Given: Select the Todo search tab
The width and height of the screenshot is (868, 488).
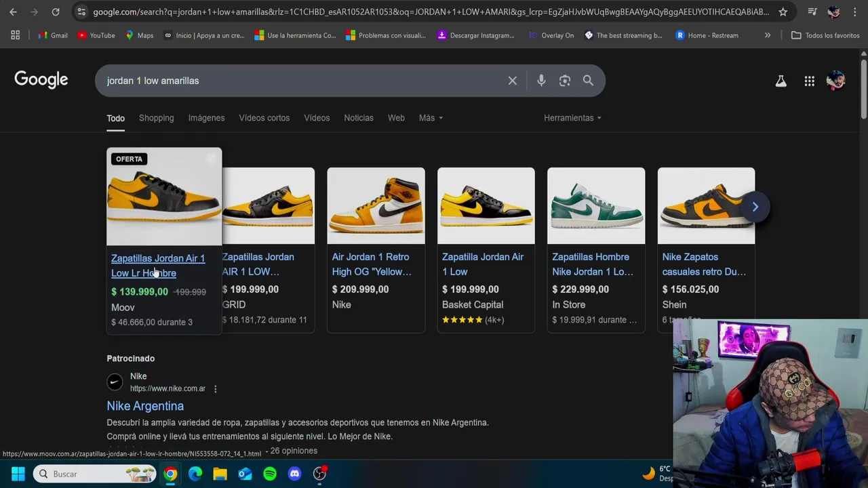Looking at the screenshot, I should click(115, 118).
